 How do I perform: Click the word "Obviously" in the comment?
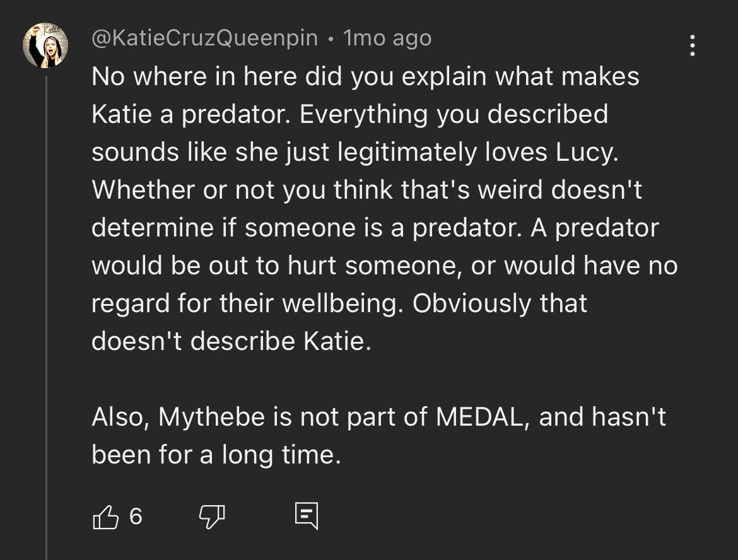[472, 303]
